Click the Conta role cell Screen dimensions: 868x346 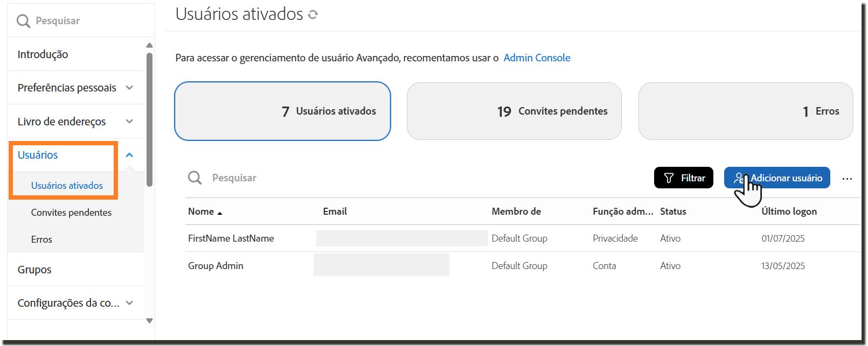click(x=604, y=266)
